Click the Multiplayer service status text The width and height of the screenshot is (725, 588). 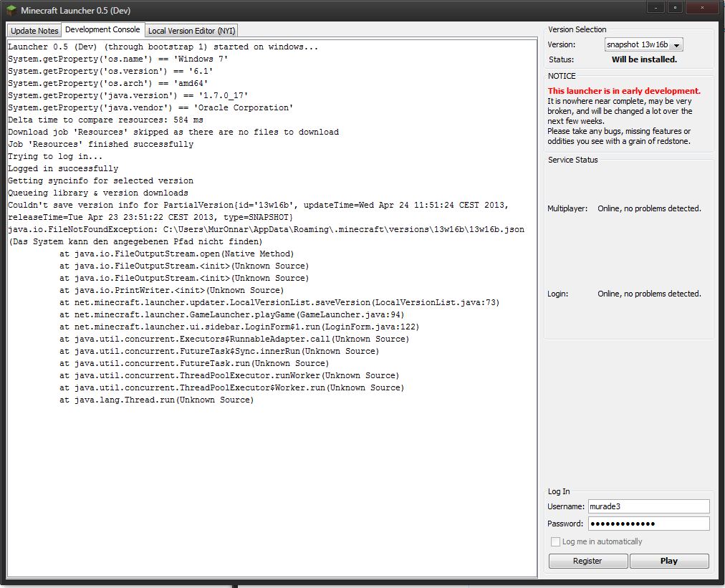click(x=649, y=208)
